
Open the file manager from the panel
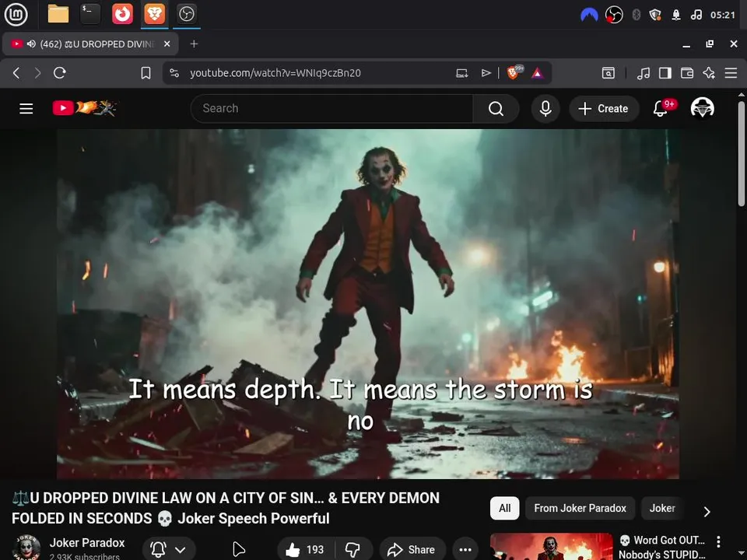pyautogui.click(x=58, y=14)
